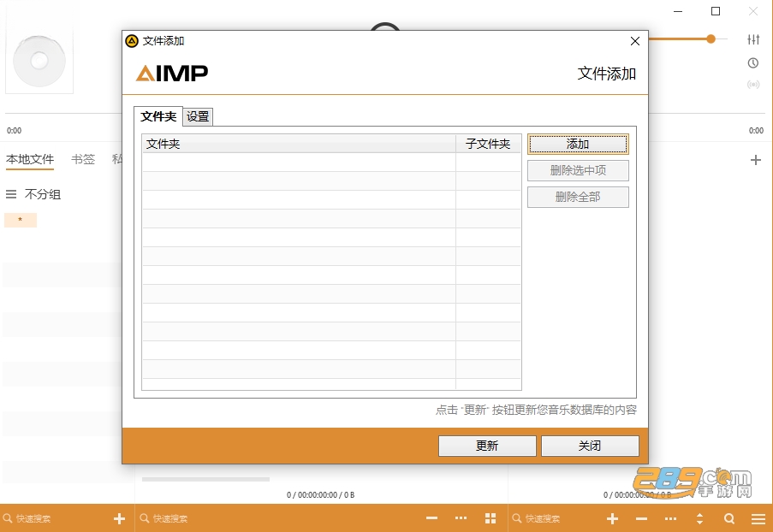Open the 本地文件 tab
Screen dimensions: 773x532
coord(30,159)
